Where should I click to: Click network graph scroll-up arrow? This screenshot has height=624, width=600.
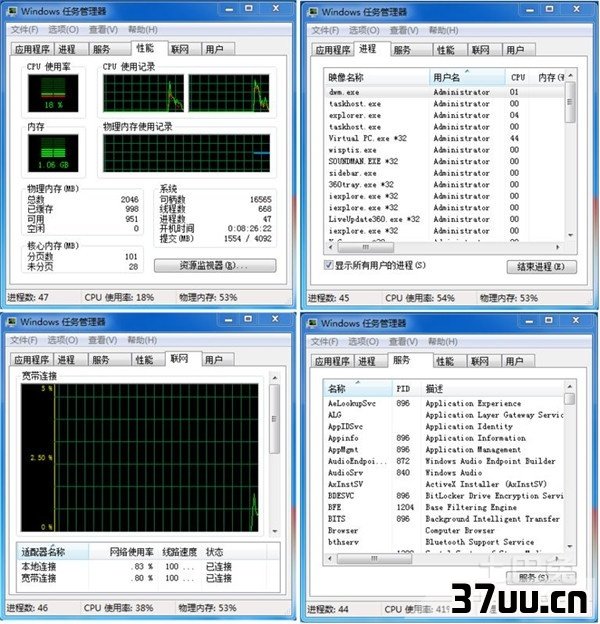pyautogui.click(x=275, y=378)
